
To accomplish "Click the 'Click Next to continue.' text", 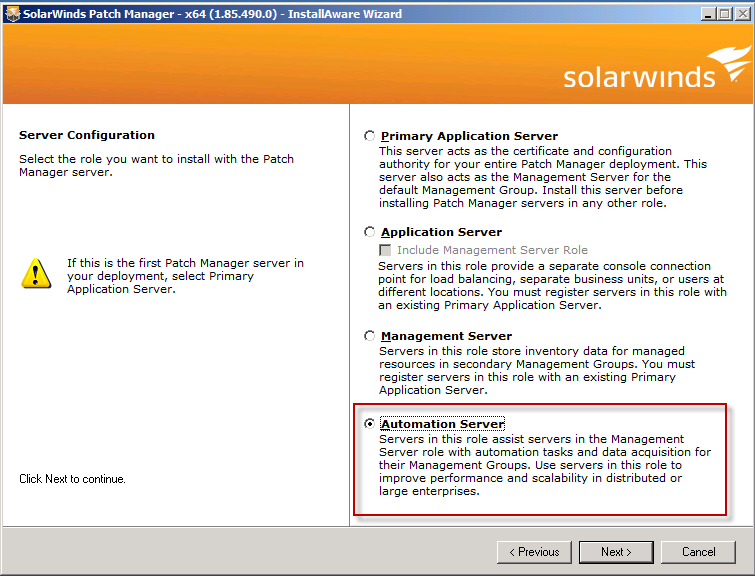I will pos(72,479).
